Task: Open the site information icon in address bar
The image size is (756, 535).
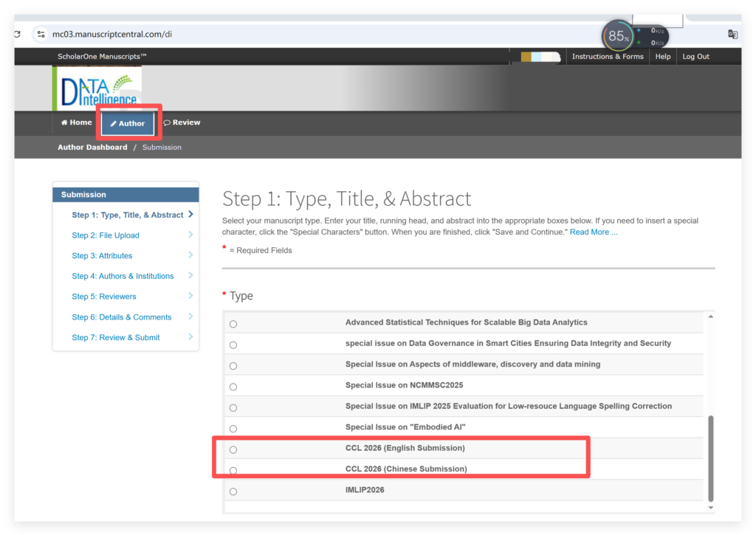Action: (x=41, y=34)
